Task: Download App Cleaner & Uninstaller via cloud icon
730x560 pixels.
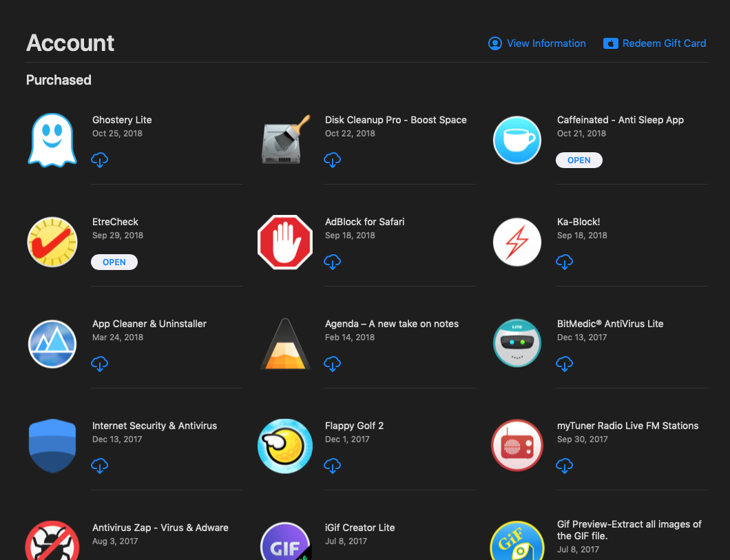Action: point(100,364)
